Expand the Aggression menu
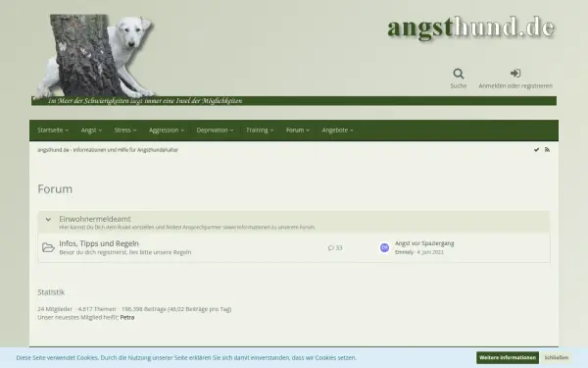The height and width of the screenshot is (368, 588). click(167, 131)
